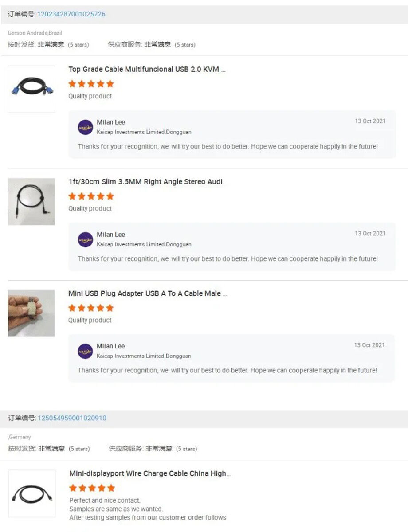Open Top Grade Cable Multifuncional USB 2.0 KVM title
This screenshot has width=408, height=532.
coord(147,70)
